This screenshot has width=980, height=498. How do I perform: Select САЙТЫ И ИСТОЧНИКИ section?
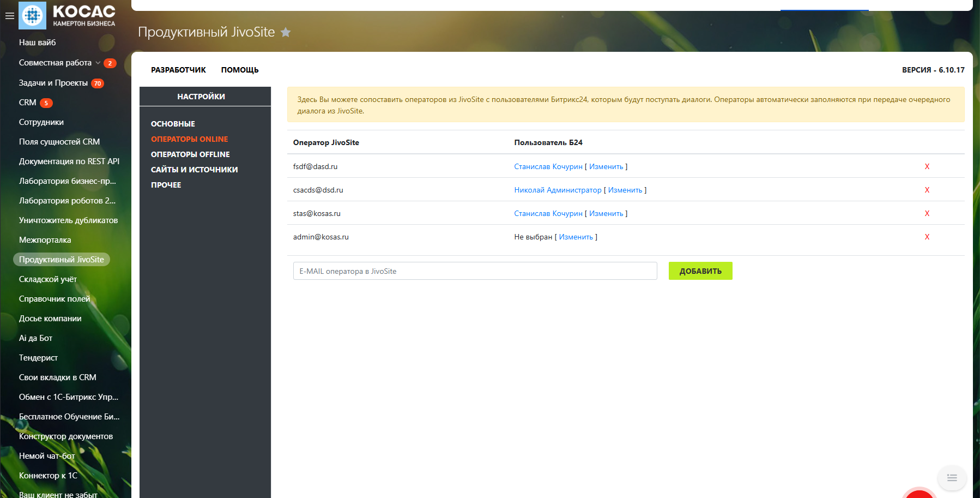tap(195, 170)
